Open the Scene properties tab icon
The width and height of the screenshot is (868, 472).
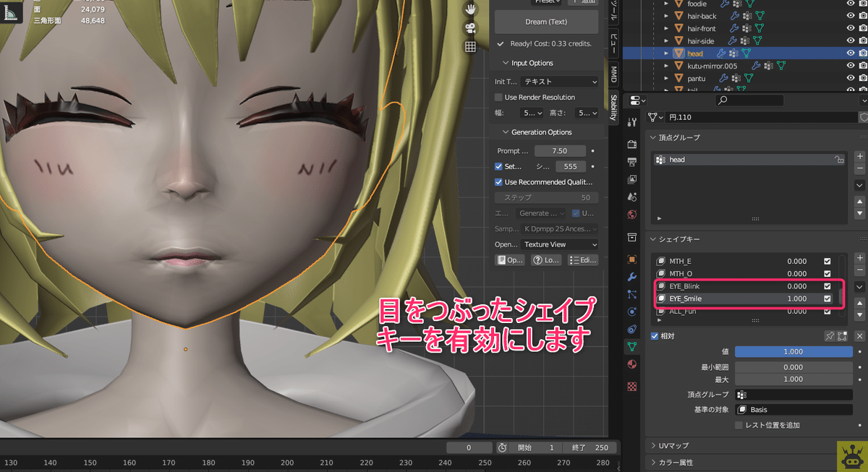tap(632, 197)
